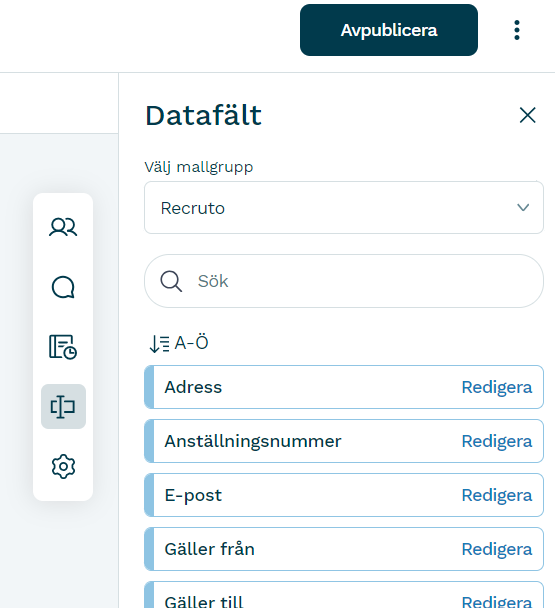Edit Anställningsnummer via Redigera link
Screen dimensions: 555x608
tap(496, 441)
